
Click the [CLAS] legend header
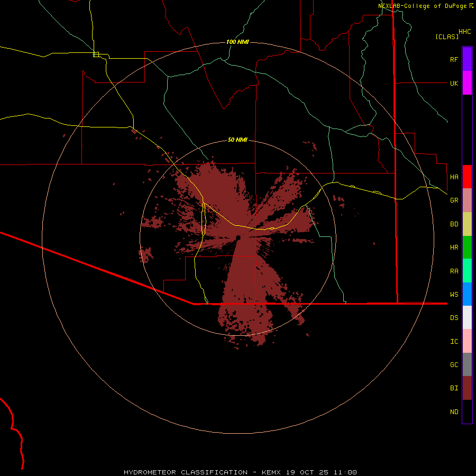pyautogui.click(x=447, y=36)
